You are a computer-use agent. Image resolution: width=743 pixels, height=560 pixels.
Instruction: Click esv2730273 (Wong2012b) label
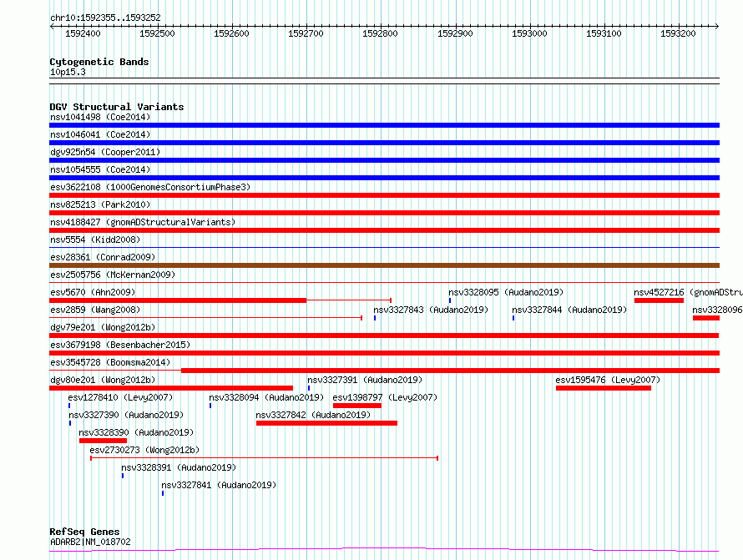(144, 450)
